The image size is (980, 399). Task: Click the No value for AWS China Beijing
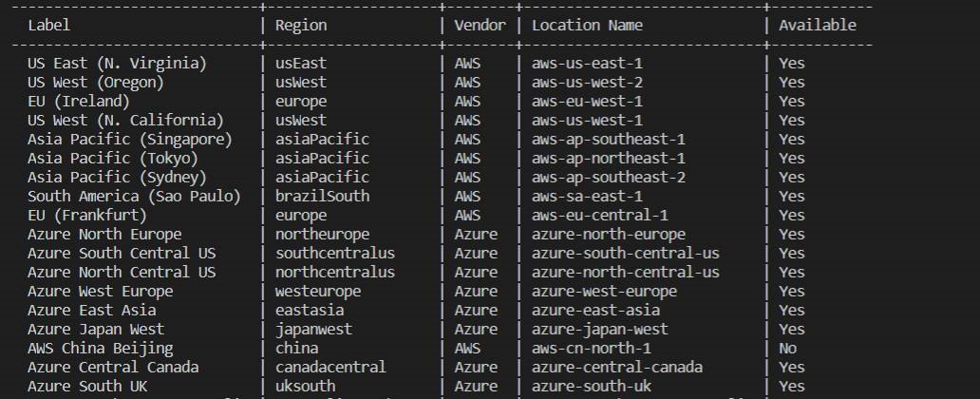tap(789, 349)
